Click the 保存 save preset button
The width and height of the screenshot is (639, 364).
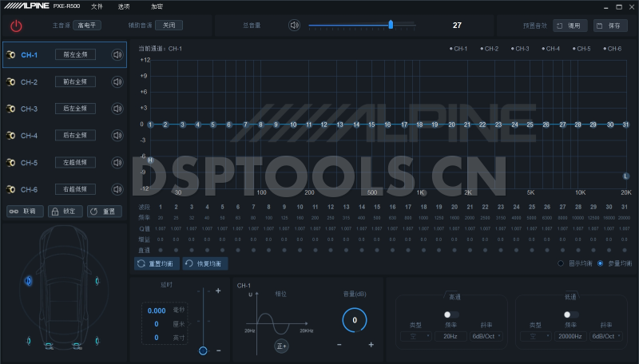click(610, 26)
